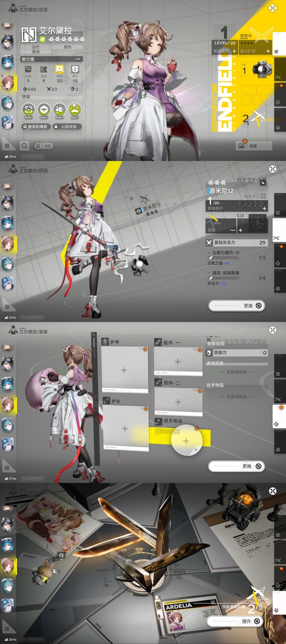Viewport: 286px width, 644px height.
Task: Click the magnifier icon beside the 6% indicator
Action: [x=25, y=146]
